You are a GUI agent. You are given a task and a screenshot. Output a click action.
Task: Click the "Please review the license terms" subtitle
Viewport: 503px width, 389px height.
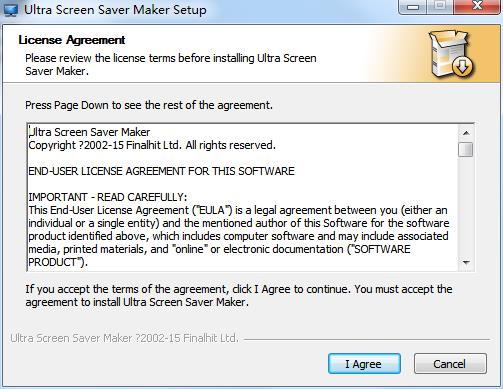[171, 65]
